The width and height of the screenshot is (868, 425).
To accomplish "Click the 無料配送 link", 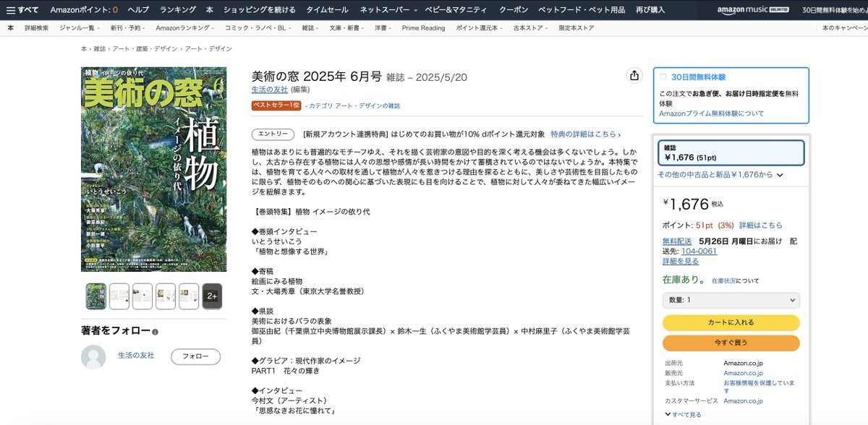I will coord(677,241).
